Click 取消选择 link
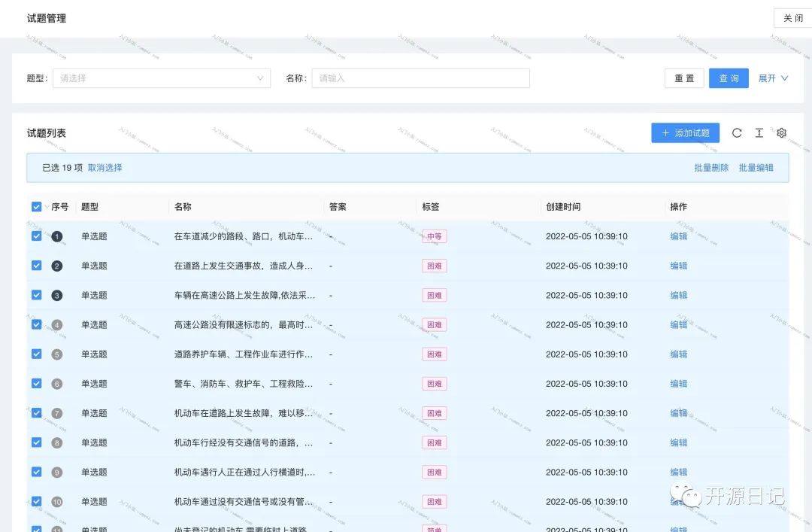Screen dimensions: 812x532 [105, 168]
